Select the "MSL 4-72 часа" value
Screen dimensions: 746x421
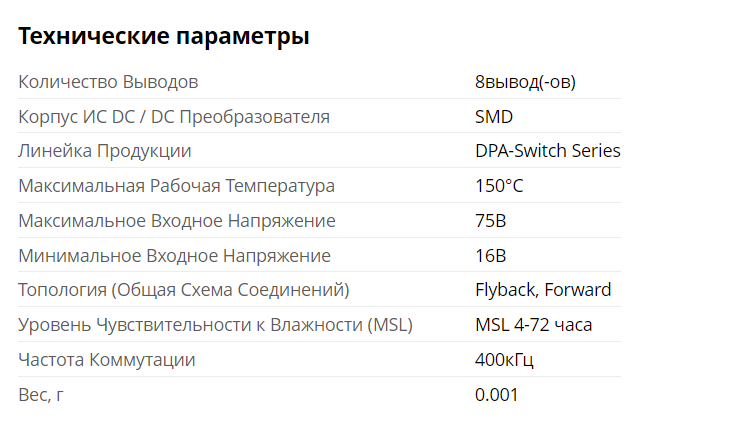533,325
